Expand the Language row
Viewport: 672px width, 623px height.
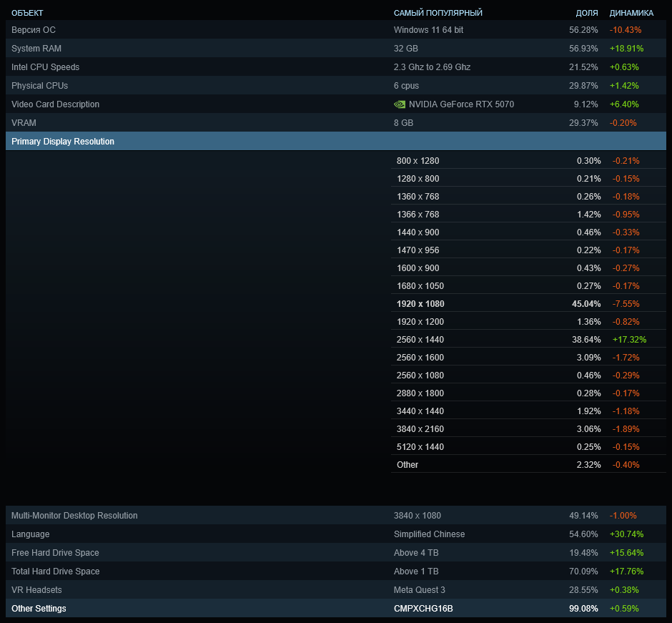point(336,534)
